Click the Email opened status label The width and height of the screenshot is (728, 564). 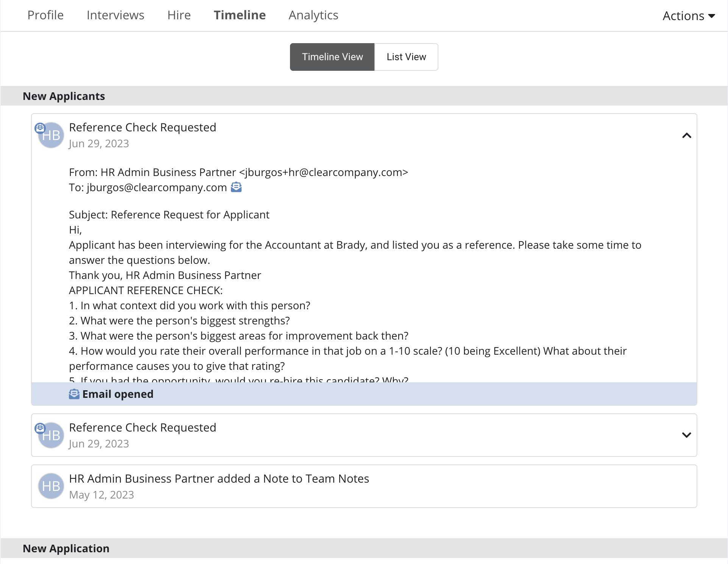point(118,394)
